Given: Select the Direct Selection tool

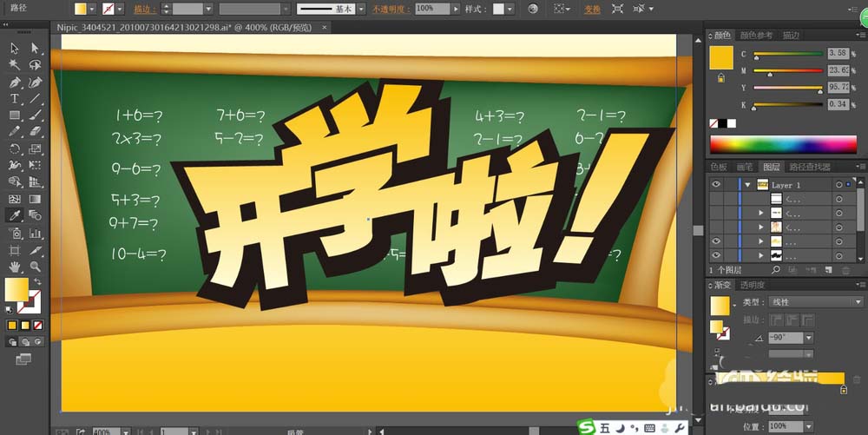Looking at the screenshot, I should tap(35, 48).
